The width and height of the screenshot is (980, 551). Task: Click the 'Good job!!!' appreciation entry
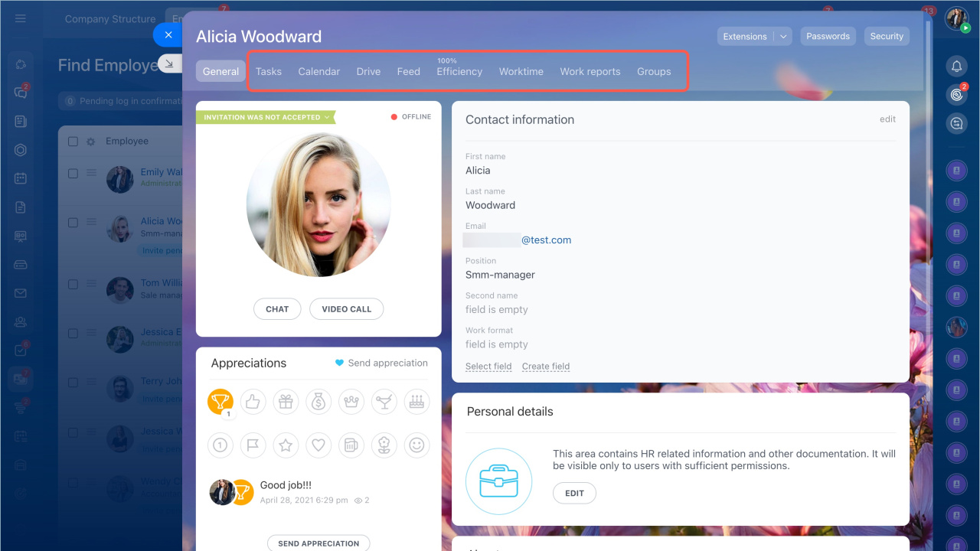click(x=286, y=485)
